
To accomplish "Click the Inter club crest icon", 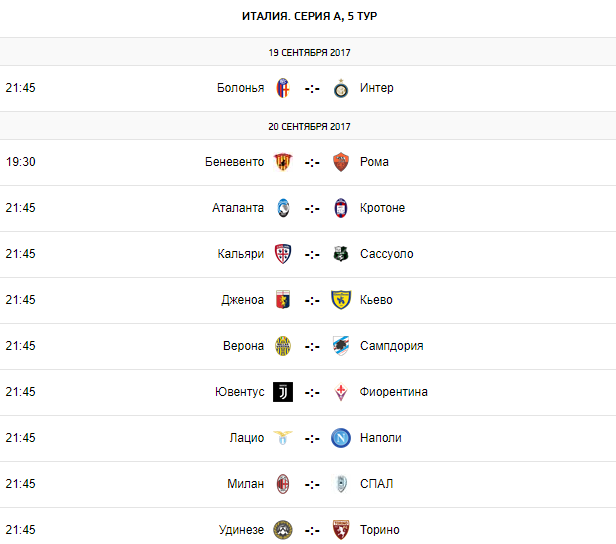I will click(341, 88).
